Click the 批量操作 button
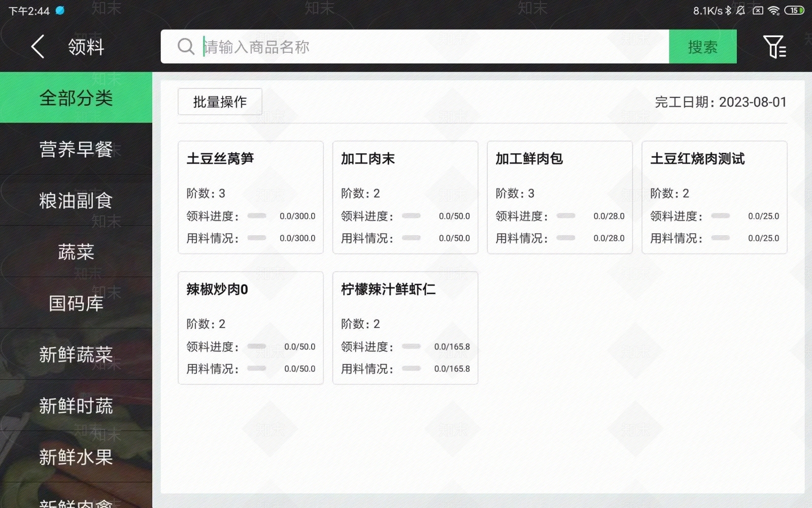The height and width of the screenshot is (508, 812). (x=220, y=102)
